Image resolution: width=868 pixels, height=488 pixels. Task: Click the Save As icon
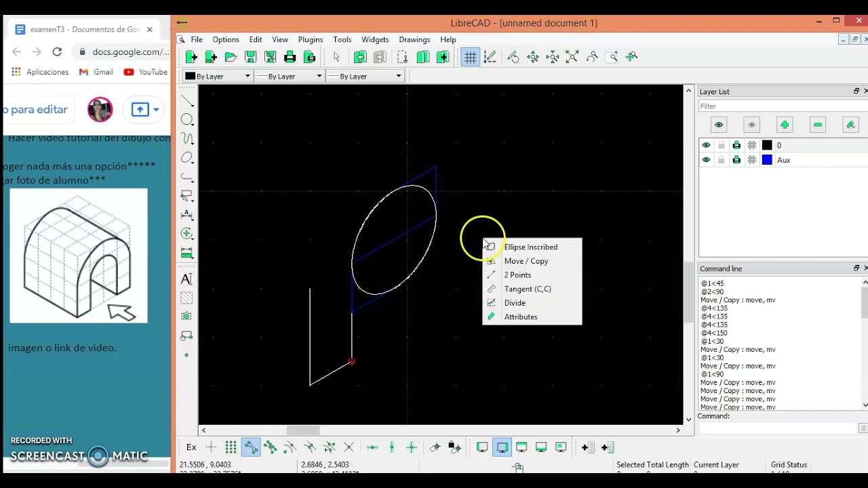[270, 58]
